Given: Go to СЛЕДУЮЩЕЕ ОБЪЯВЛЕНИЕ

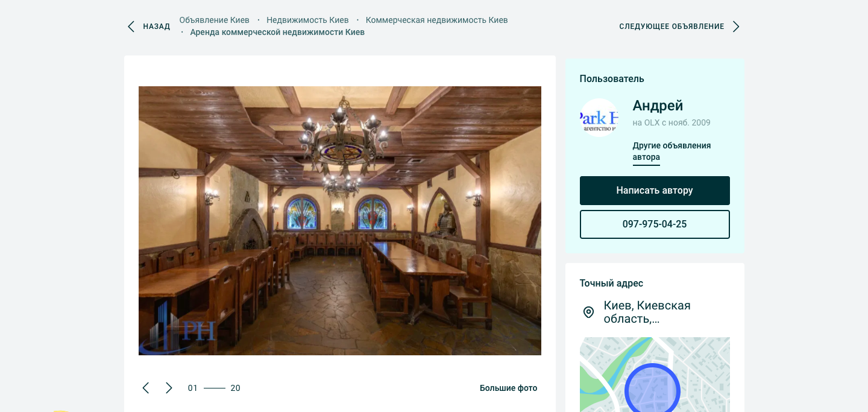Looking at the screenshot, I should tap(671, 27).
